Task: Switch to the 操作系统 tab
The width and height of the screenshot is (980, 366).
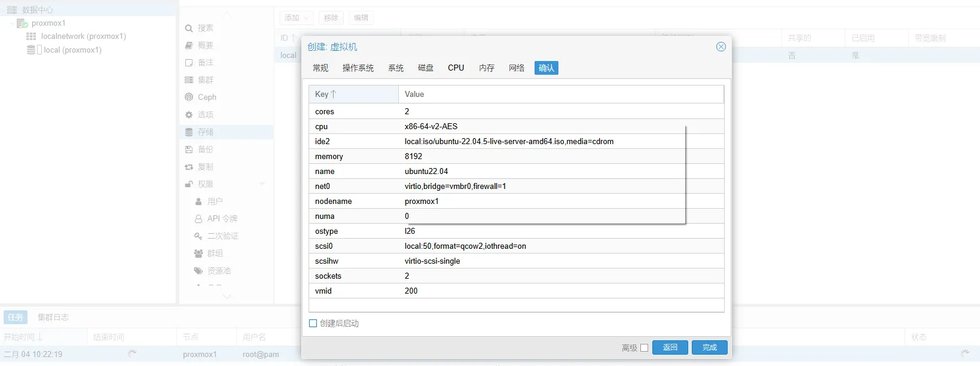Action: [x=358, y=68]
